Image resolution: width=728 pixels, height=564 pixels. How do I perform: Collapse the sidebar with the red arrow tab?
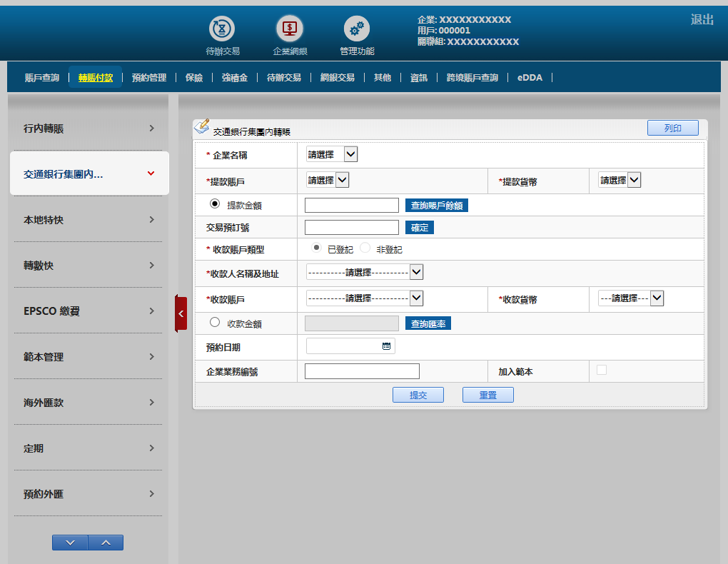click(x=181, y=313)
